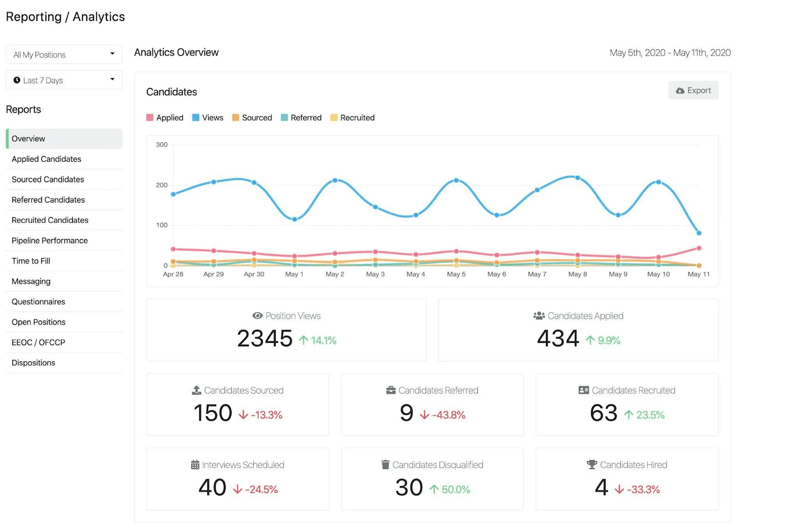The width and height of the screenshot is (799, 532).
Task: Click the Applied data point on May 11
Action: (x=699, y=248)
